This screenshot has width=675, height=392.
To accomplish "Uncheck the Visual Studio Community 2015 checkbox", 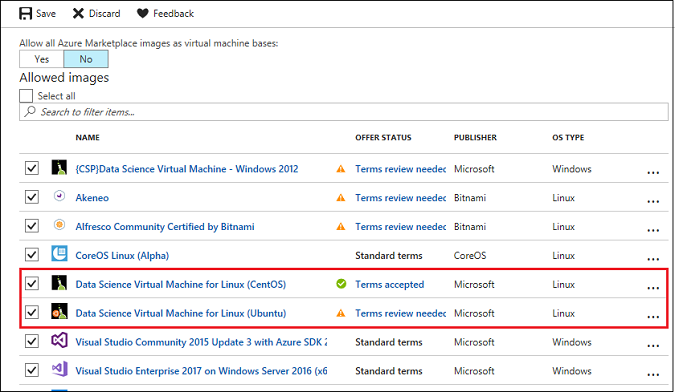I will point(31,341).
